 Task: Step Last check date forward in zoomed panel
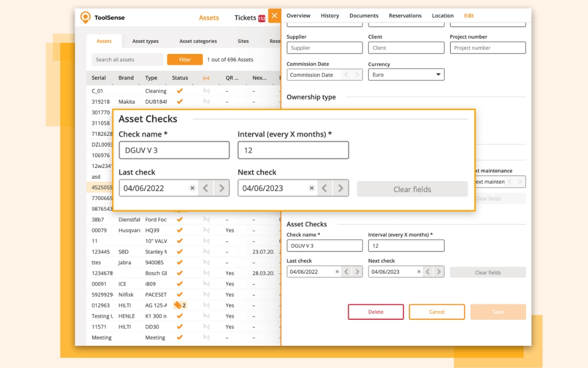(222, 188)
